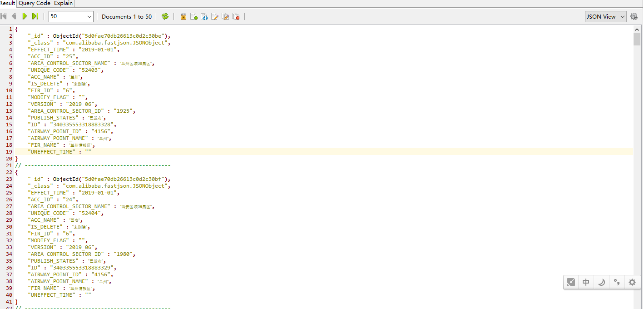
Task: Click the refresh results icon
Action: tap(165, 16)
